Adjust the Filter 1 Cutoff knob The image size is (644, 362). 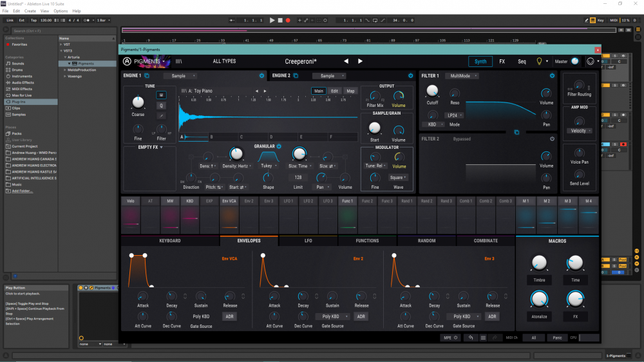click(x=432, y=91)
